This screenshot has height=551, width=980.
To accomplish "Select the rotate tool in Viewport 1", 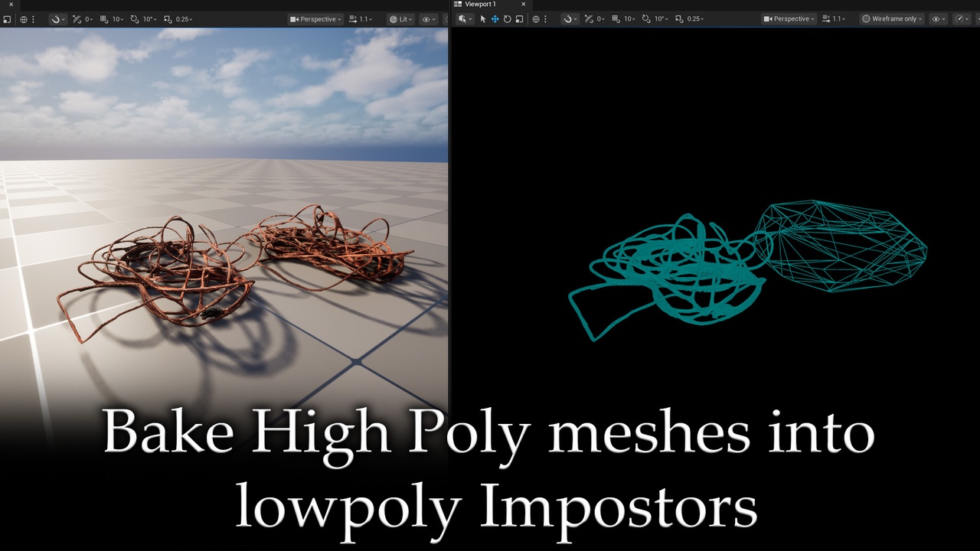I will (x=507, y=19).
